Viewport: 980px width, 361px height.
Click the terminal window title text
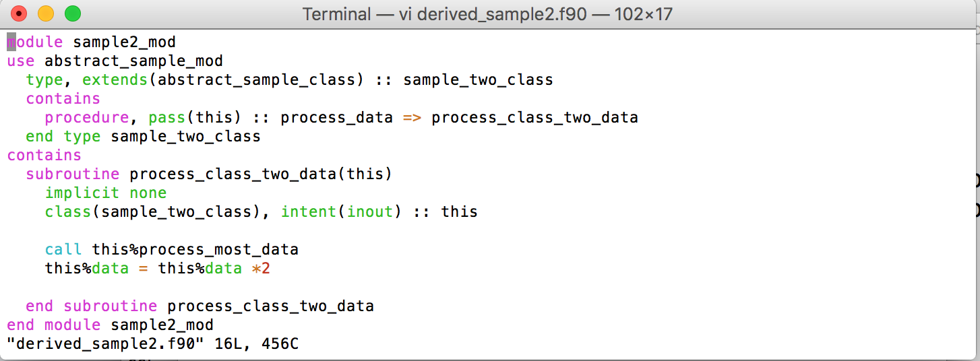487,13
